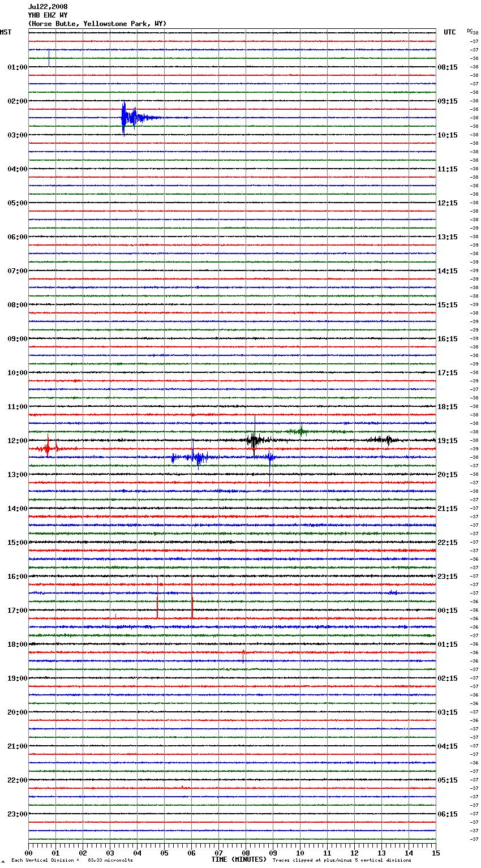Select the 03:00 MST time label
This screenshot has height=868, width=481.
17,135
